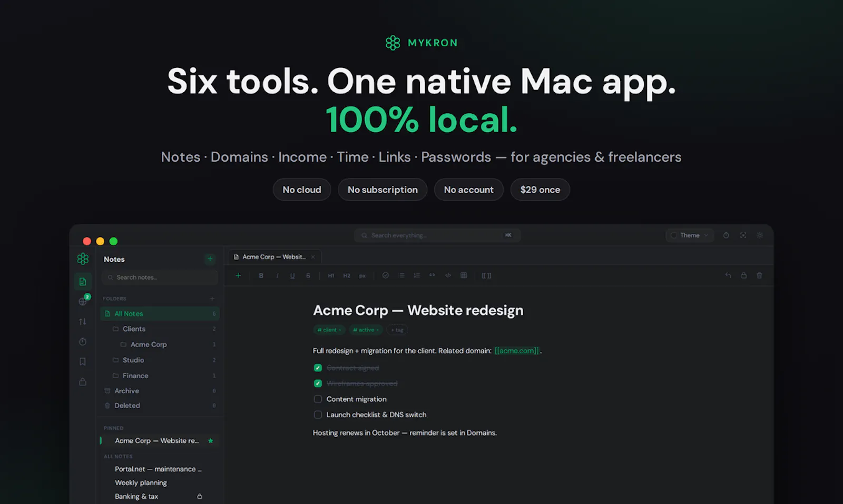Add a new tag with + tag
The image size is (843, 504).
click(x=397, y=330)
